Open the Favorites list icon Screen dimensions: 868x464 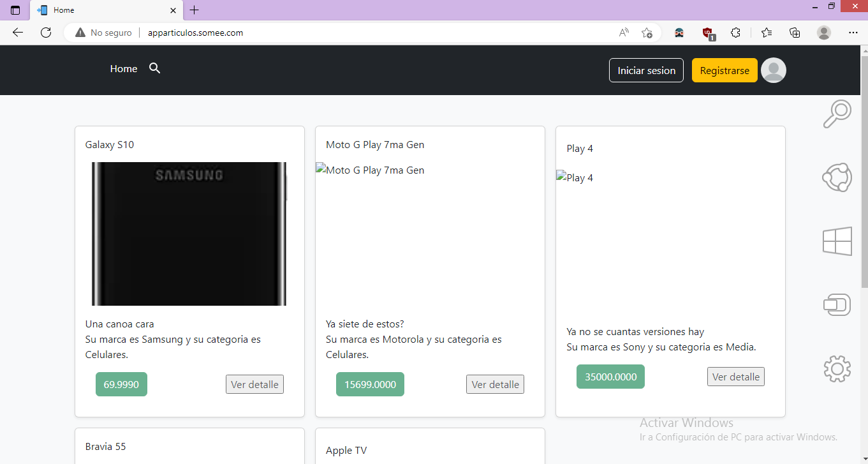click(766, 33)
